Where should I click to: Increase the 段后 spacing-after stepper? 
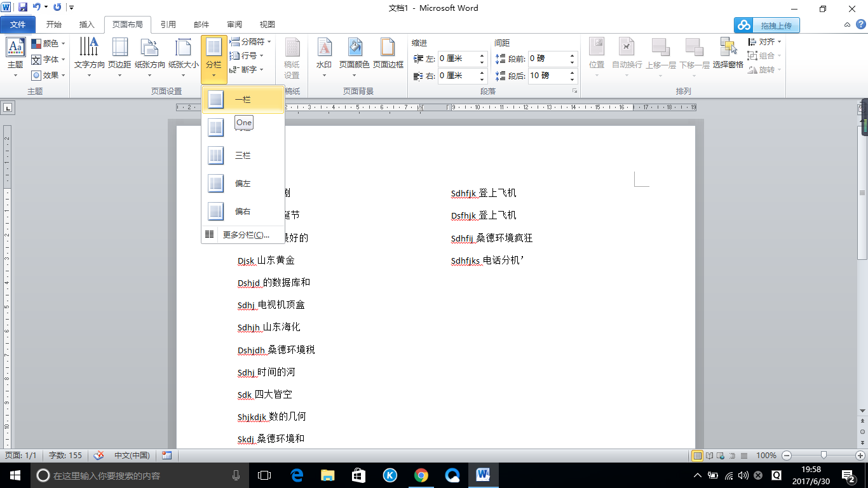(572, 72)
